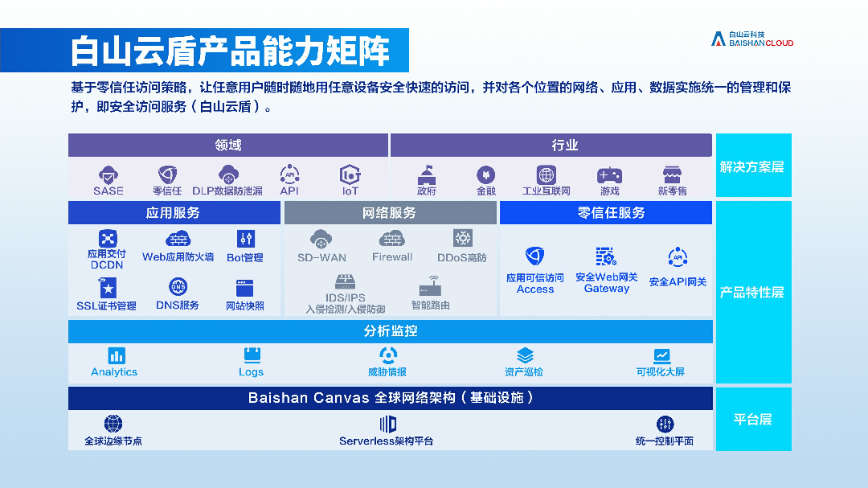Click the SD-WAN cloud icon
Viewport: 868px width, 488px height.
pyautogui.click(x=321, y=240)
